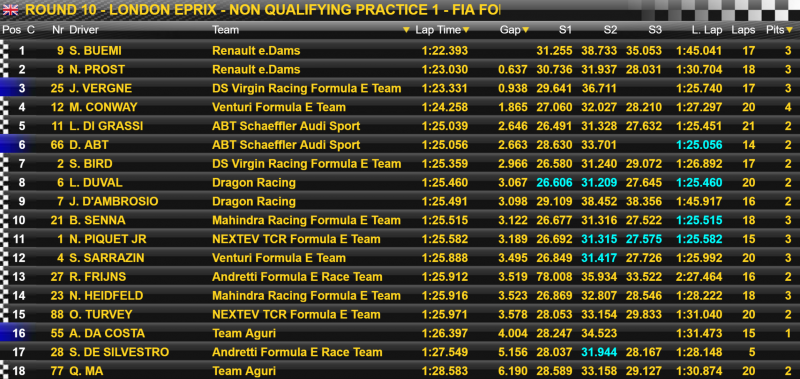Viewport: 800px width, 379px height.
Task: Click the blue position marker for row 3
Action: click(x=15, y=88)
